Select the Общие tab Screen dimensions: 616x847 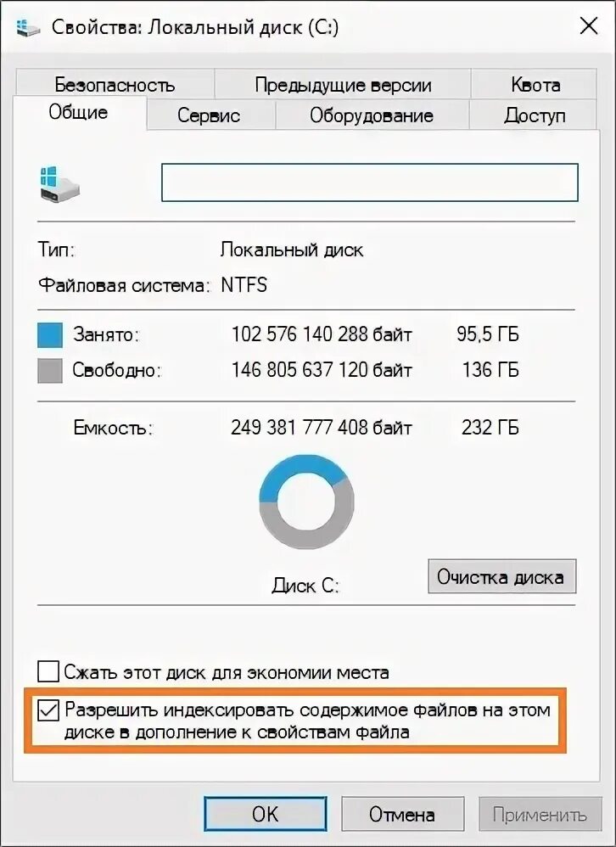click(x=79, y=112)
